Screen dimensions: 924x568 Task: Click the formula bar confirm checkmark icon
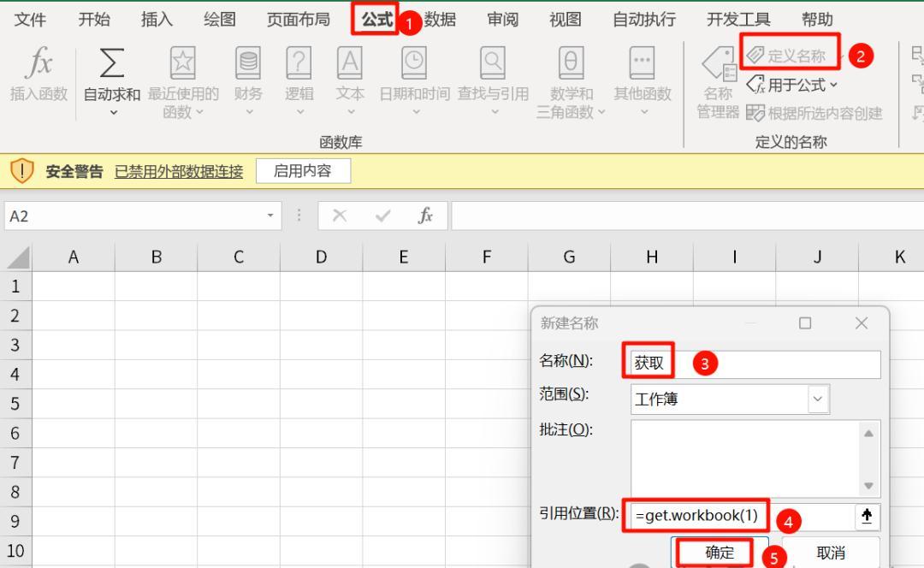[383, 216]
